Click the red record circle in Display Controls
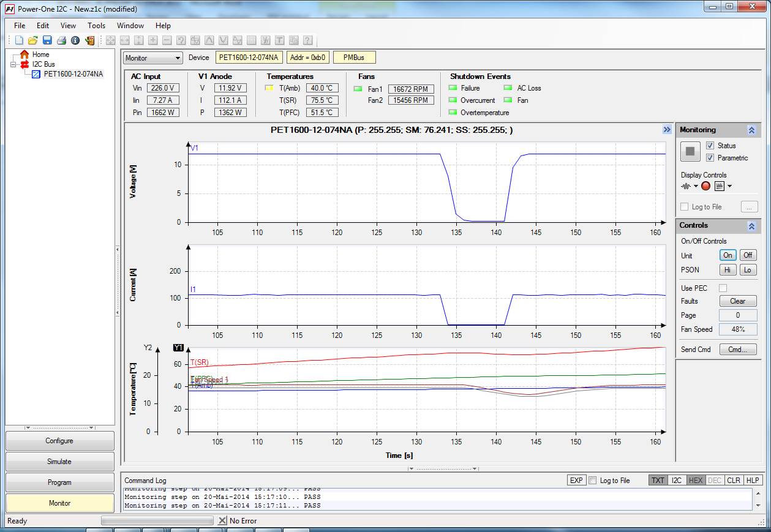771x532 pixels. (x=705, y=186)
